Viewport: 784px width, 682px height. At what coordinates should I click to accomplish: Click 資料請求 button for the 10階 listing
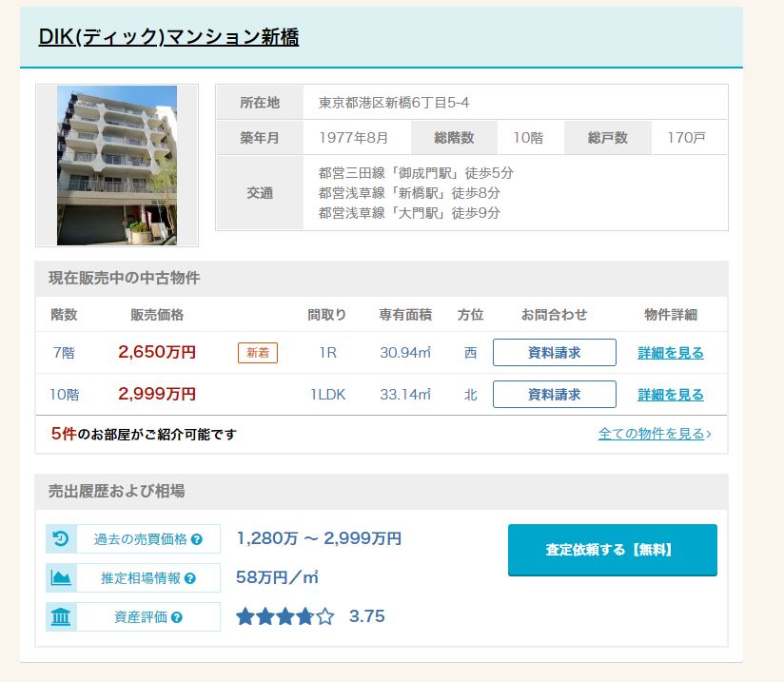click(554, 395)
